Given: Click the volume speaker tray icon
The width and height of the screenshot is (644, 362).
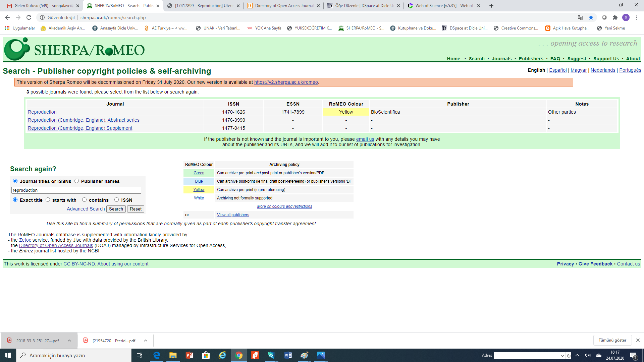Looking at the screenshot, I should coord(588,355).
